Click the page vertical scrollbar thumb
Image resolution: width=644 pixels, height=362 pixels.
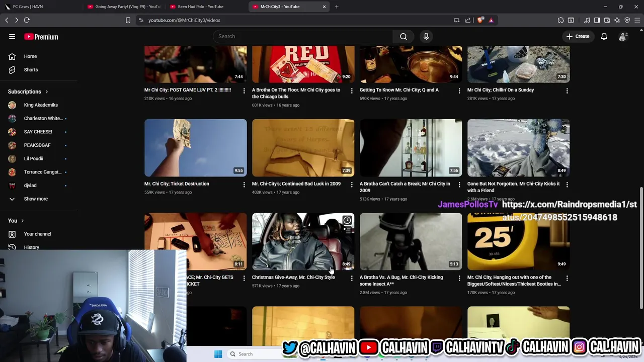(641, 247)
